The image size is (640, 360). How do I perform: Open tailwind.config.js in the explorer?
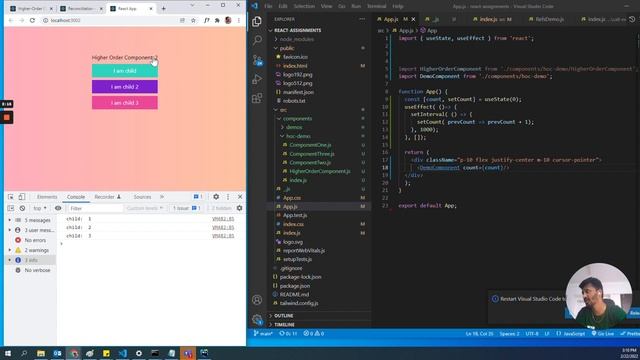pos(299,303)
